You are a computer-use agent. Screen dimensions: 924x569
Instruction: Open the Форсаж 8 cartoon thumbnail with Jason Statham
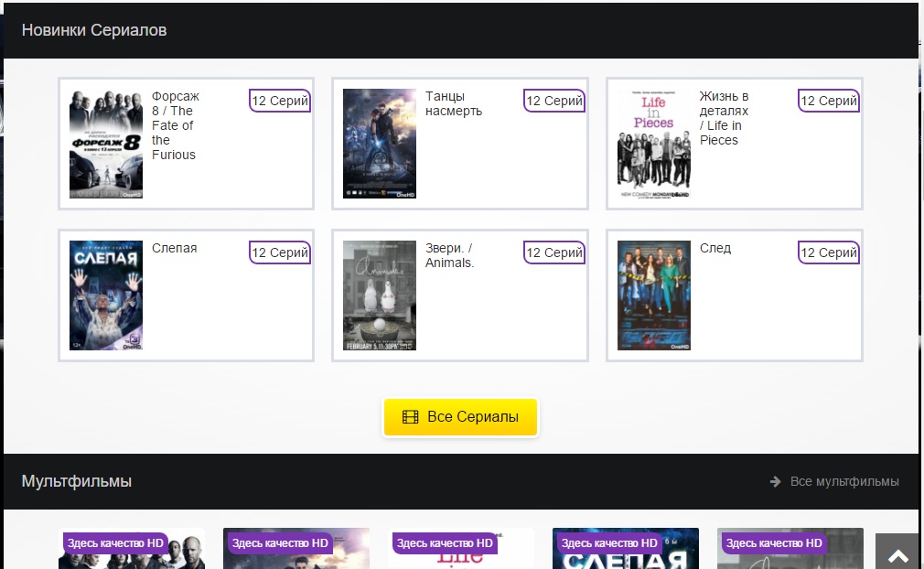(132, 549)
